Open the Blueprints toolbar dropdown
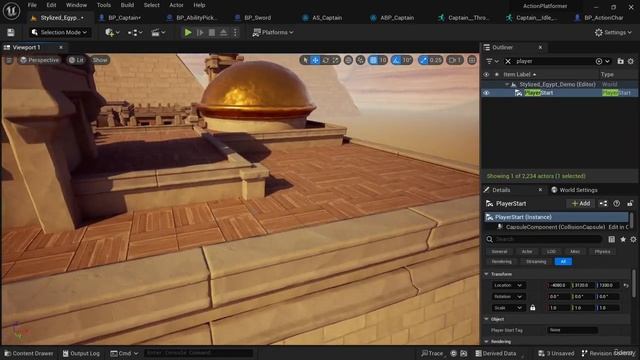The width and height of the screenshot is (640, 360). click(135, 32)
